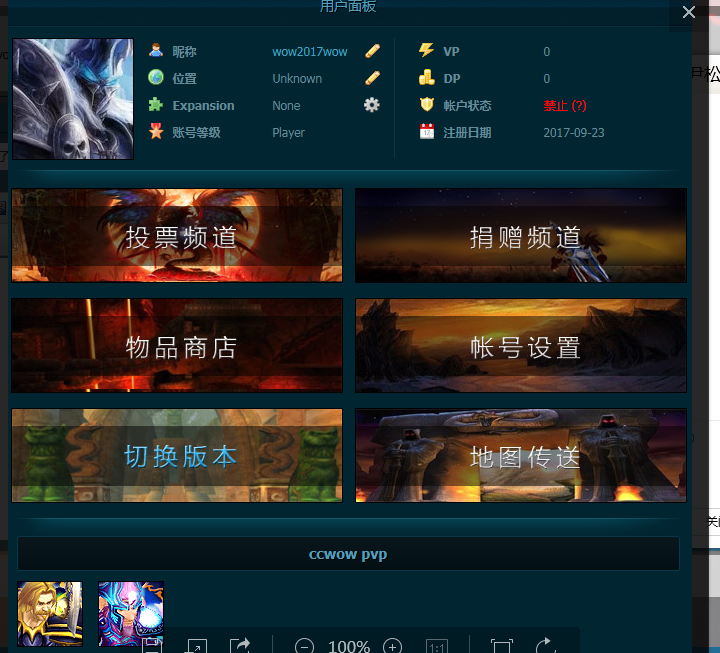Click the 2017-09-23 registration date
The width and height of the screenshot is (720, 653).
(x=574, y=133)
